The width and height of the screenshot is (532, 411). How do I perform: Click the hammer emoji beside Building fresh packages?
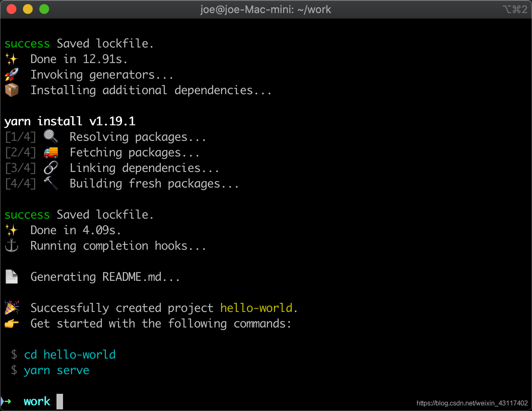click(51, 183)
